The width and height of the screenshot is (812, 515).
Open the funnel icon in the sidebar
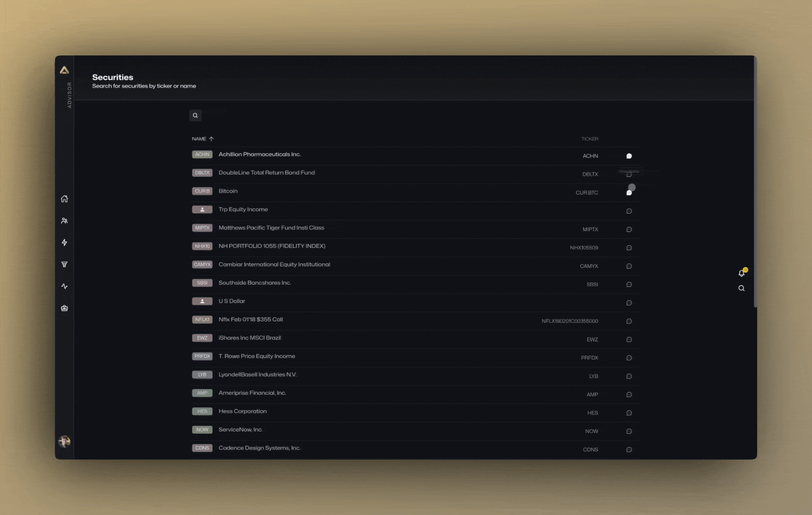[x=64, y=265]
